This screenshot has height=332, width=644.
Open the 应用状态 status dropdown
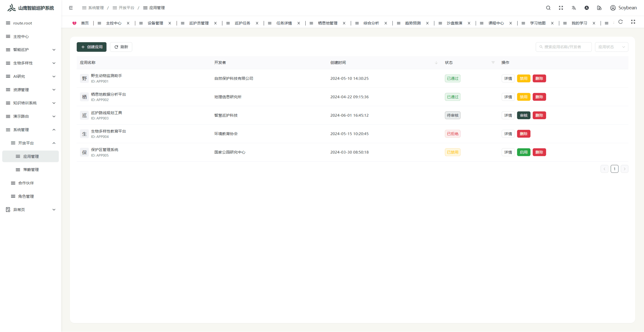(x=611, y=47)
